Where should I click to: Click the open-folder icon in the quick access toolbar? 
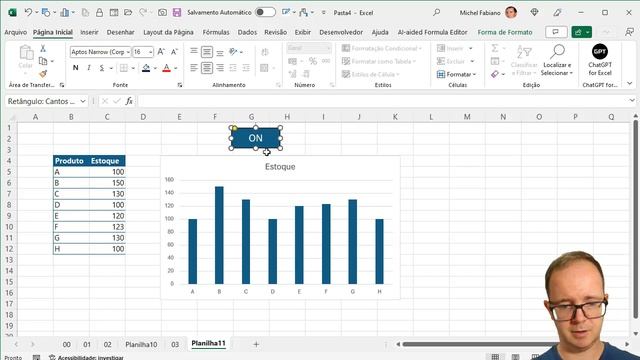pyautogui.click(x=128, y=13)
